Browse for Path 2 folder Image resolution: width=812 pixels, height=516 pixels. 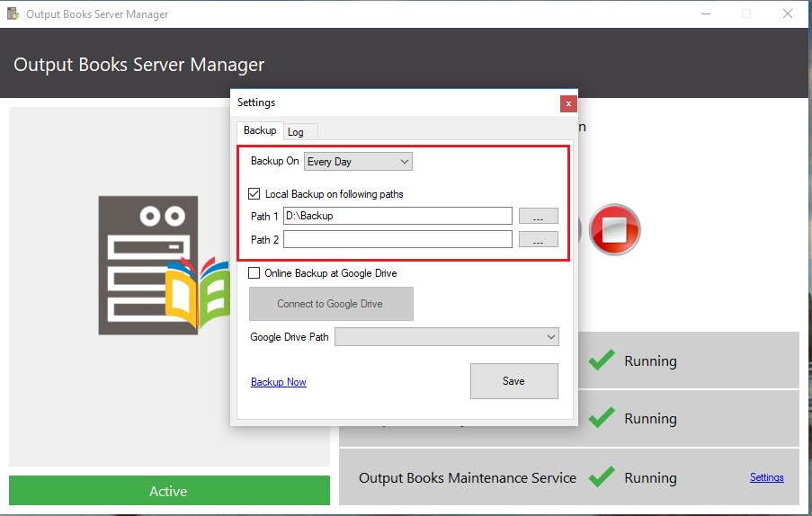[x=538, y=239]
